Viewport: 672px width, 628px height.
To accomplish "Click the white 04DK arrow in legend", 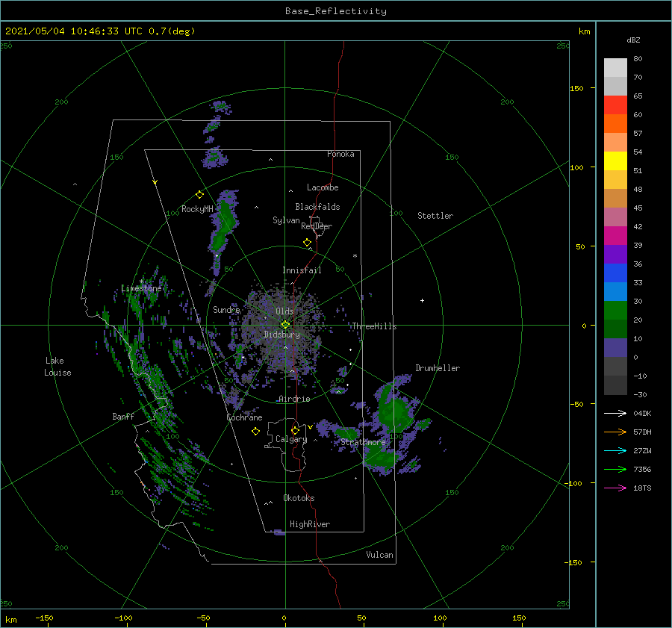I will coord(615,413).
